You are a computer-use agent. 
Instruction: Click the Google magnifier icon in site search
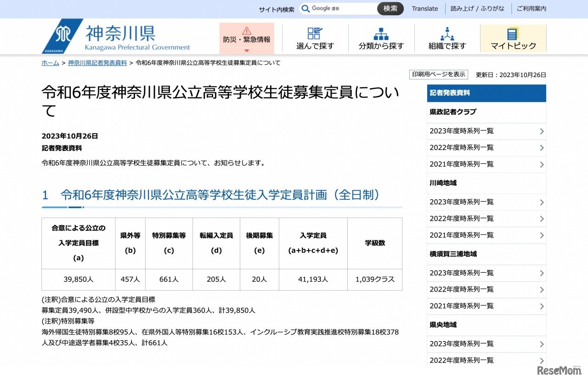coord(305,8)
